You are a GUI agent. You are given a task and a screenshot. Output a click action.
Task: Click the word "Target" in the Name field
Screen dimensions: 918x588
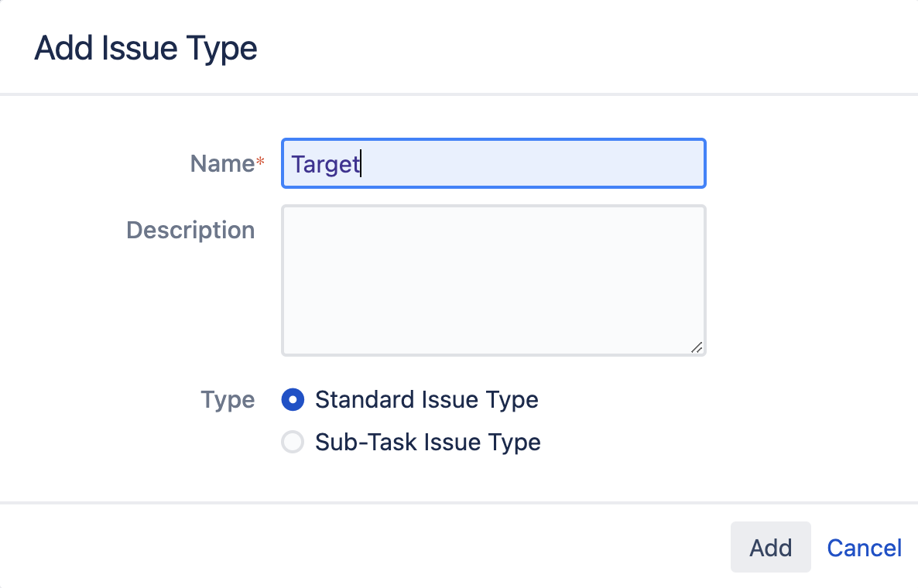[325, 164]
